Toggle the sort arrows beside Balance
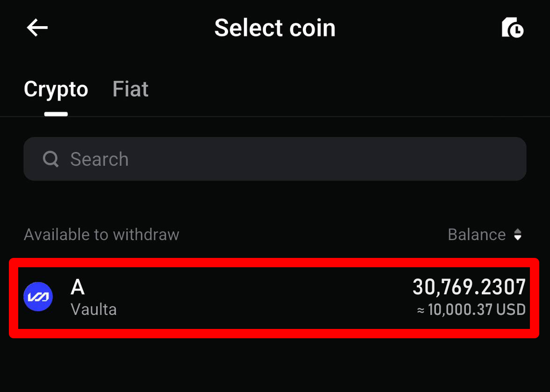 (518, 235)
